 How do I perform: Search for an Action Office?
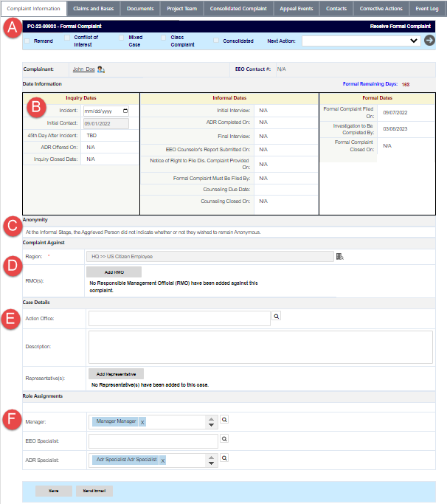(x=276, y=317)
